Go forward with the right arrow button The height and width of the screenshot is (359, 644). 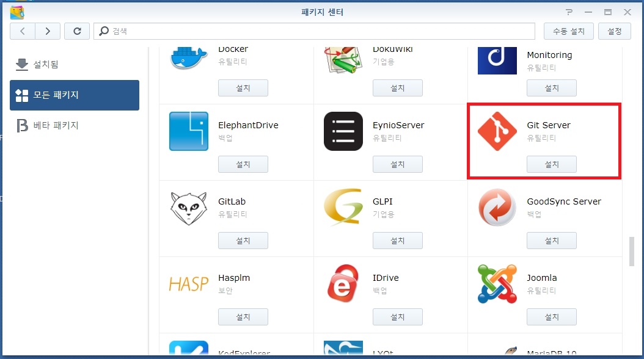48,31
